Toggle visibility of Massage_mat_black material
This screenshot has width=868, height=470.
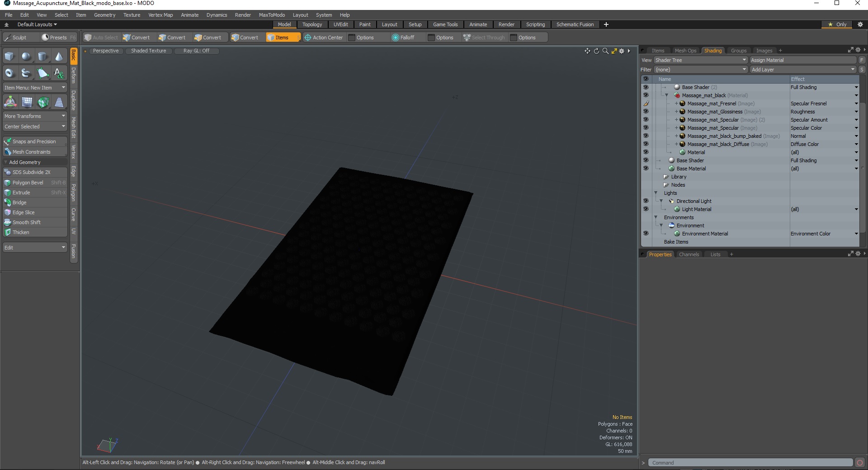tap(646, 95)
